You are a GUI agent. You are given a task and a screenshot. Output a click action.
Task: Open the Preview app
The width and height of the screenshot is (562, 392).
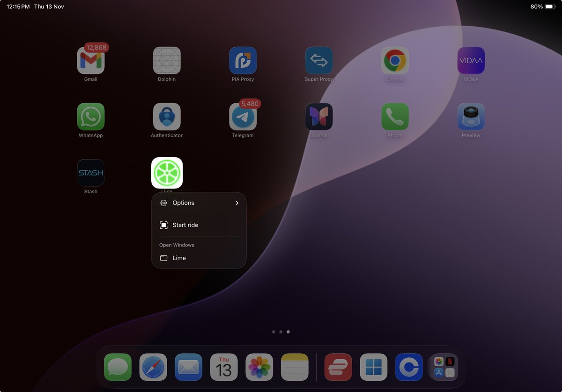[x=471, y=116]
